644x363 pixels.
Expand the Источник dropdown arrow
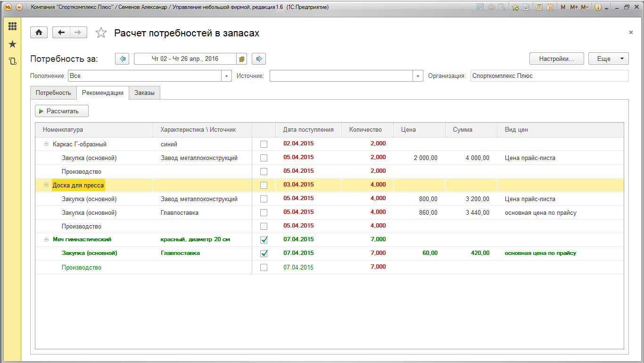(418, 76)
